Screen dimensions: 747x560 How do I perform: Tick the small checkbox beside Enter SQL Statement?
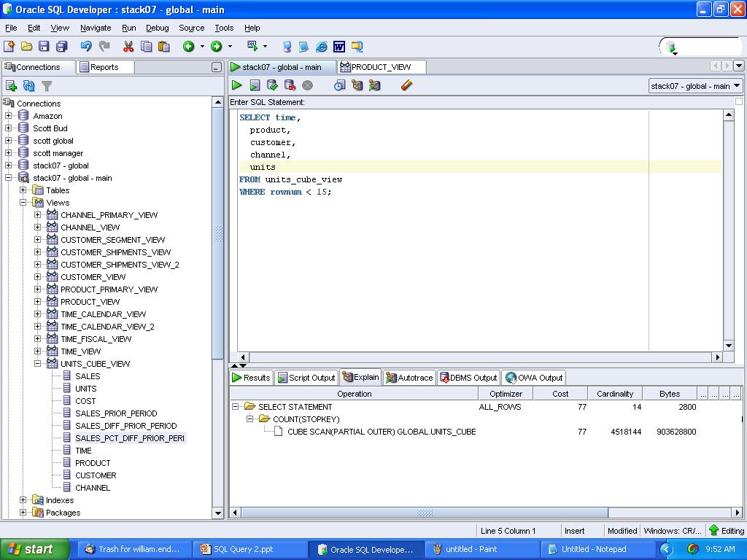pyautogui.click(x=739, y=101)
